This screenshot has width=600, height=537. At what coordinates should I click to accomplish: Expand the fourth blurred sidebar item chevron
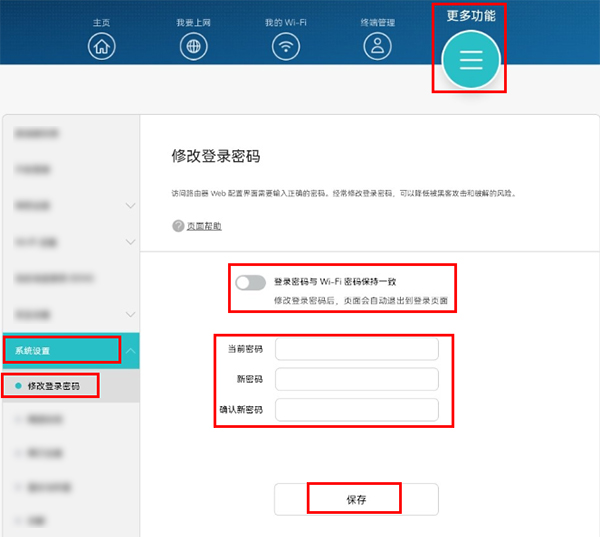click(130, 242)
